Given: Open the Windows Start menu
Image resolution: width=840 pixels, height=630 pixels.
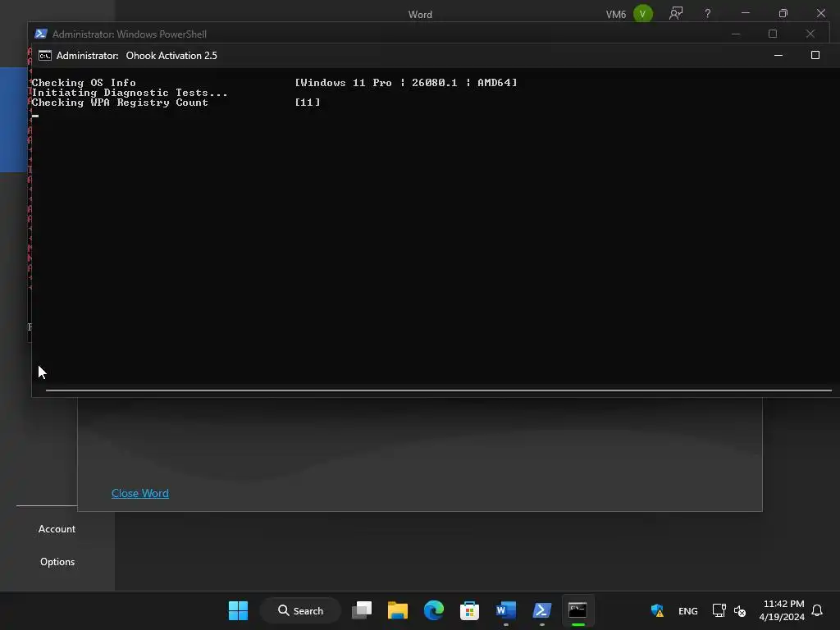Looking at the screenshot, I should click(x=238, y=610).
